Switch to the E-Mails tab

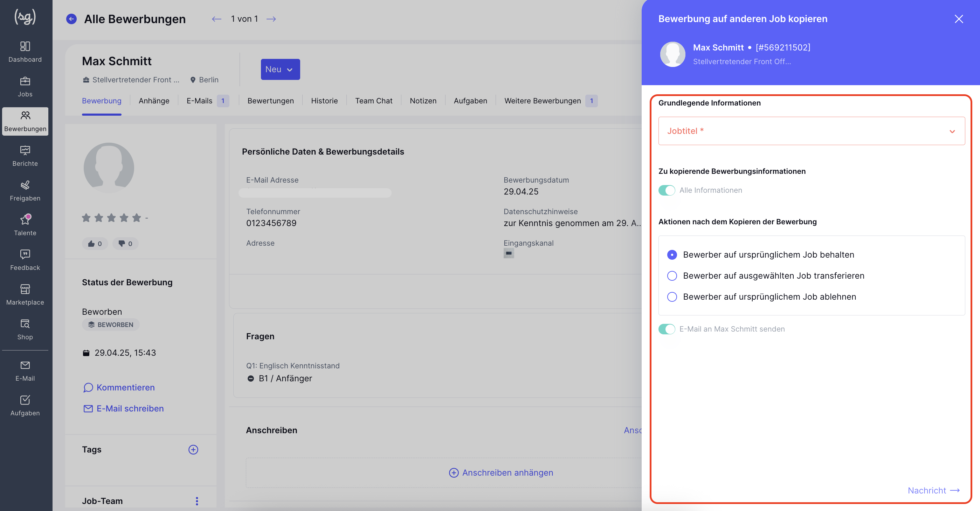207,101
